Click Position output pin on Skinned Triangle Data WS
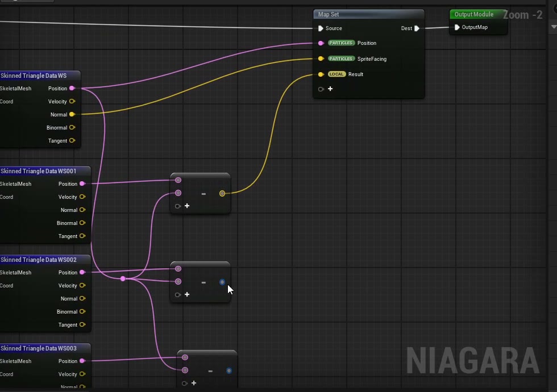The width and height of the screenshot is (557, 392). tap(72, 88)
